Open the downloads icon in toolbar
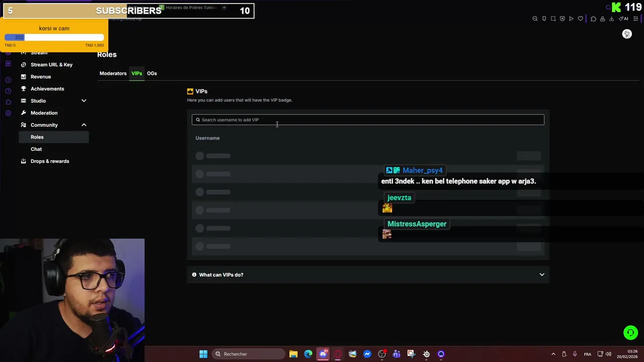The height and width of the screenshot is (362, 644). [611, 19]
